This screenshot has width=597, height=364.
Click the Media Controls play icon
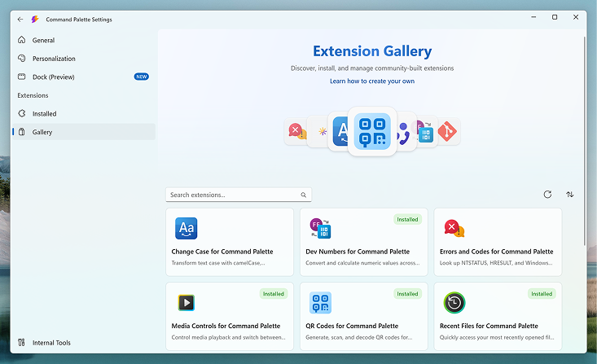coord(187,303)
